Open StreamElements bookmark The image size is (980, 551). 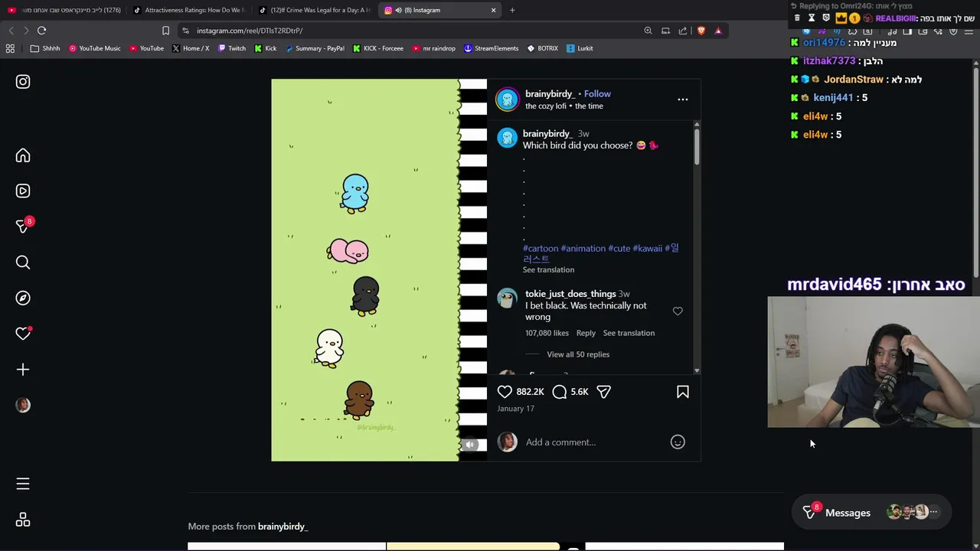click(491, 48)
